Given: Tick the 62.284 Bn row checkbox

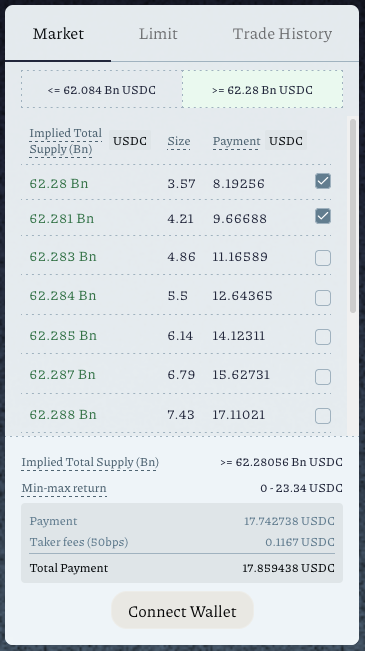Looking at the screenshot, I should point(323,298).
